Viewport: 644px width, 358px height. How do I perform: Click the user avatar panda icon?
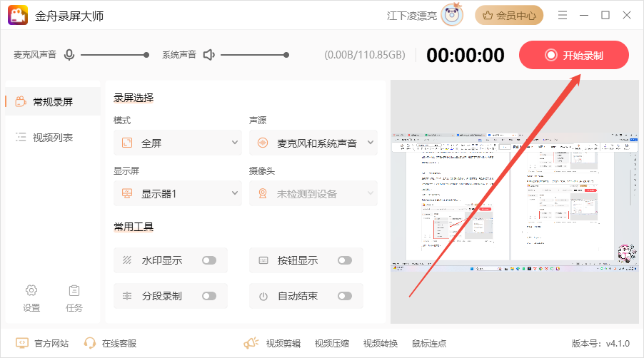[x=452, y=15]
